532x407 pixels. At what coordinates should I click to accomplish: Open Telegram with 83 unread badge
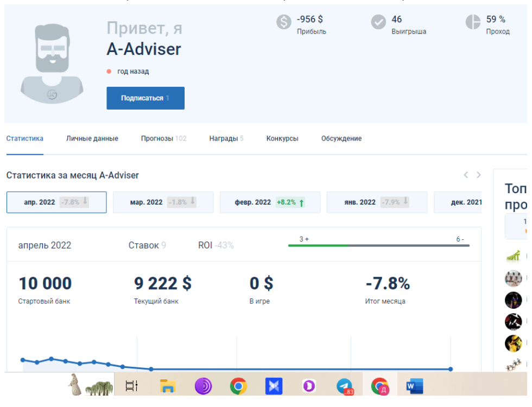345,386
